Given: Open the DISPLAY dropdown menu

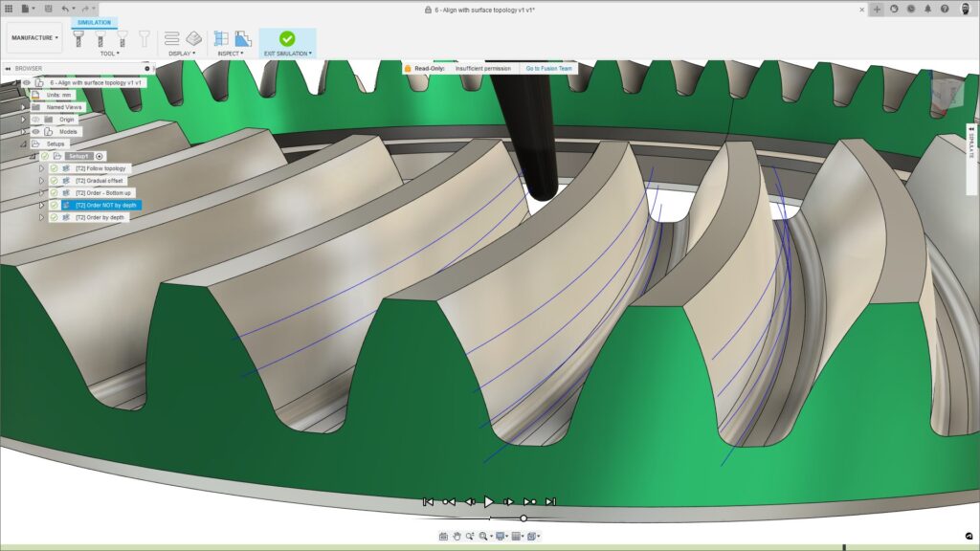Looking at the screenshot, I should 182,54.
